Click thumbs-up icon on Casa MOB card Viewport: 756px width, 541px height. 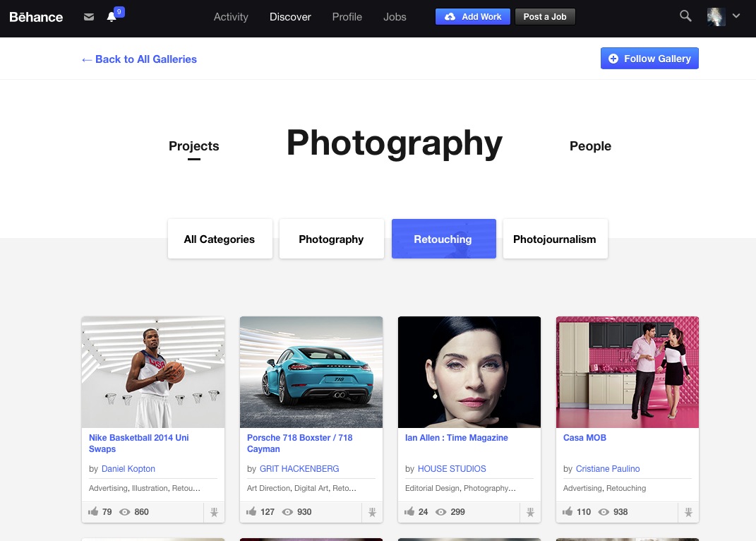pos(568,511)
